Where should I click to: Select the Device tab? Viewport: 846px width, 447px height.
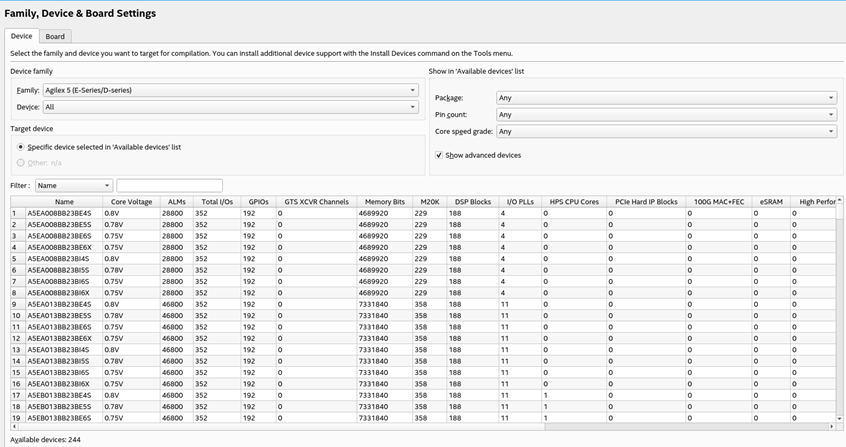(x=21, y=36)
